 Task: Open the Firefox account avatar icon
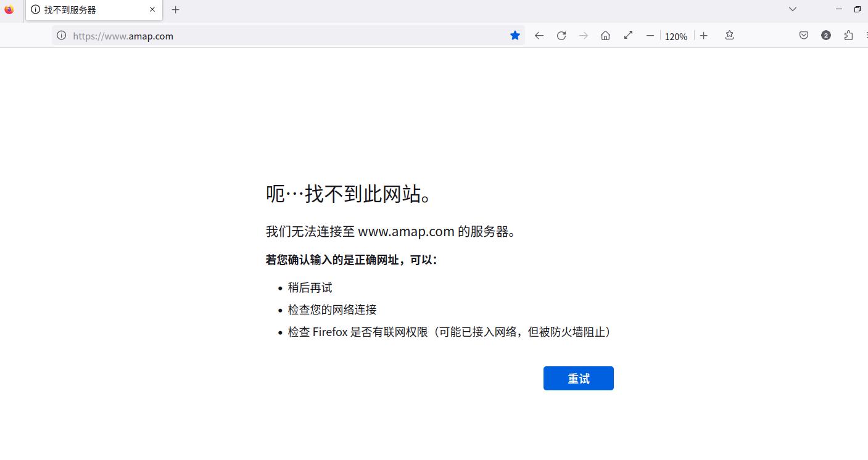pyautogui.click(x=825, y=35)
